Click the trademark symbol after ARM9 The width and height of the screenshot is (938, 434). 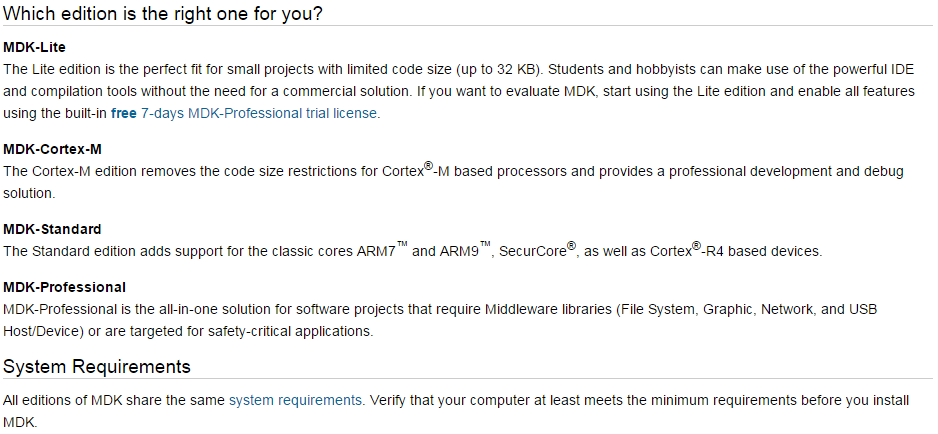pos(485,245)
